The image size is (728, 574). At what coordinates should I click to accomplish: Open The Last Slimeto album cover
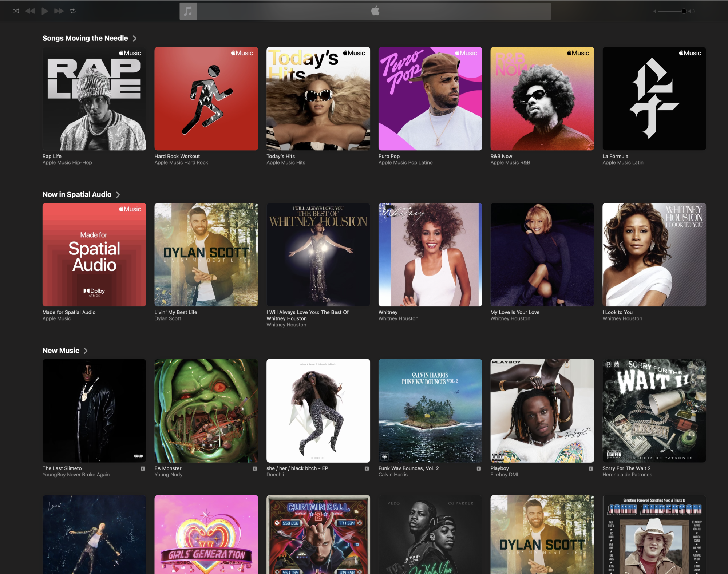[x=94, y=411]
